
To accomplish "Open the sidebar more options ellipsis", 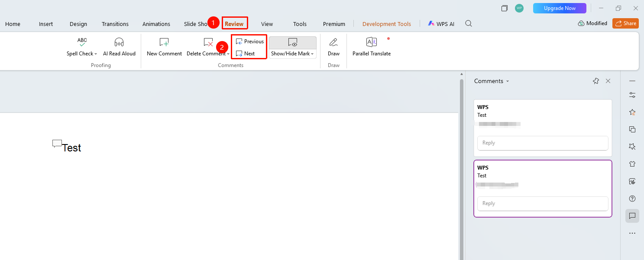I will (632, 233).
